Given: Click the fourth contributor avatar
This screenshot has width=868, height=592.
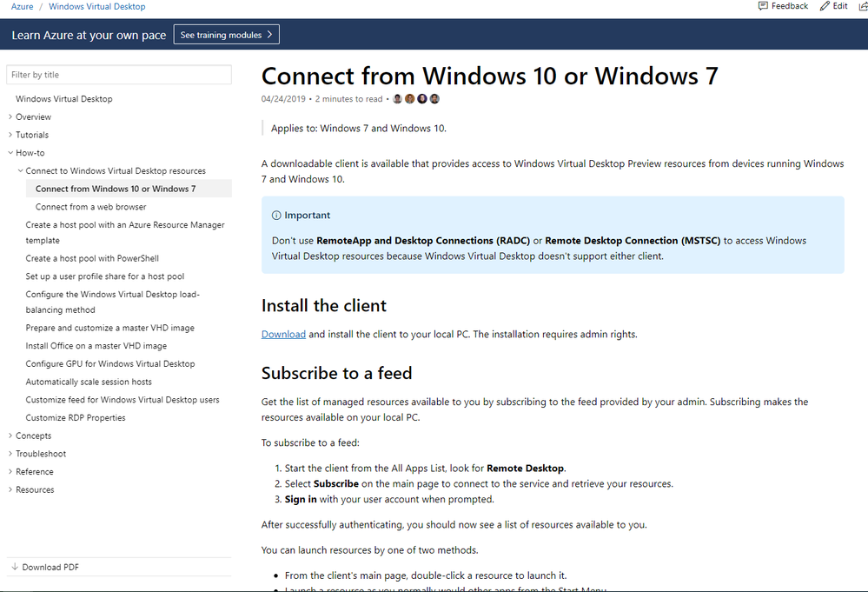Looking at the screenshot, I should coord(434,98).
